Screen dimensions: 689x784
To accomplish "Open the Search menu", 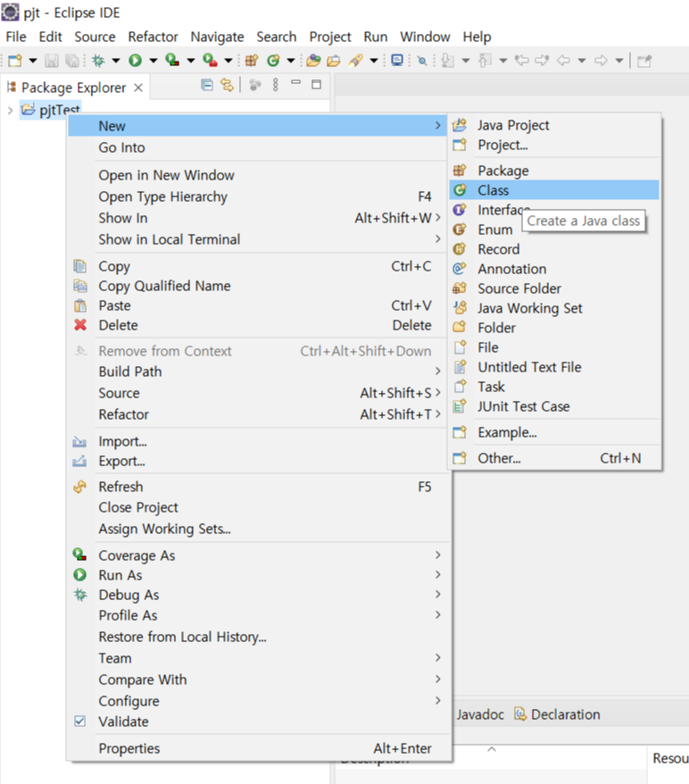I will click(x=277, y=37).
